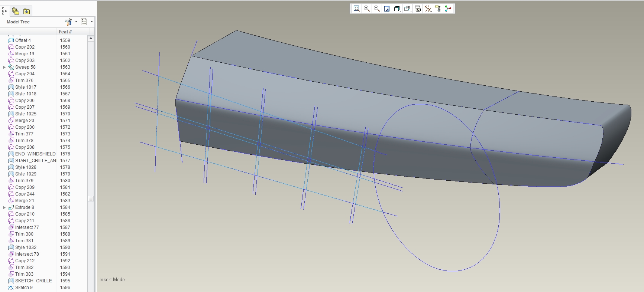Select Extrude 8 feature
This screenshot has width=644, height=292.
point(25,207)
